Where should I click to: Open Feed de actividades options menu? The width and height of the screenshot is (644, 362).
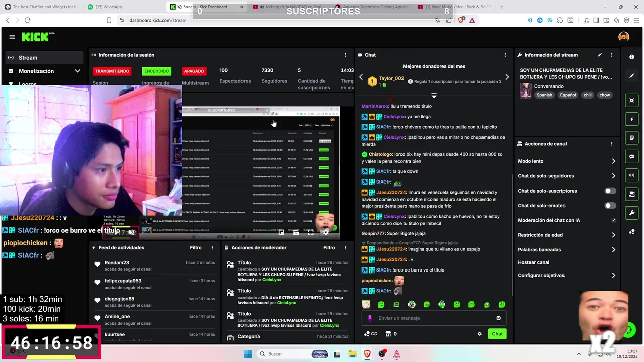point(212,248)
